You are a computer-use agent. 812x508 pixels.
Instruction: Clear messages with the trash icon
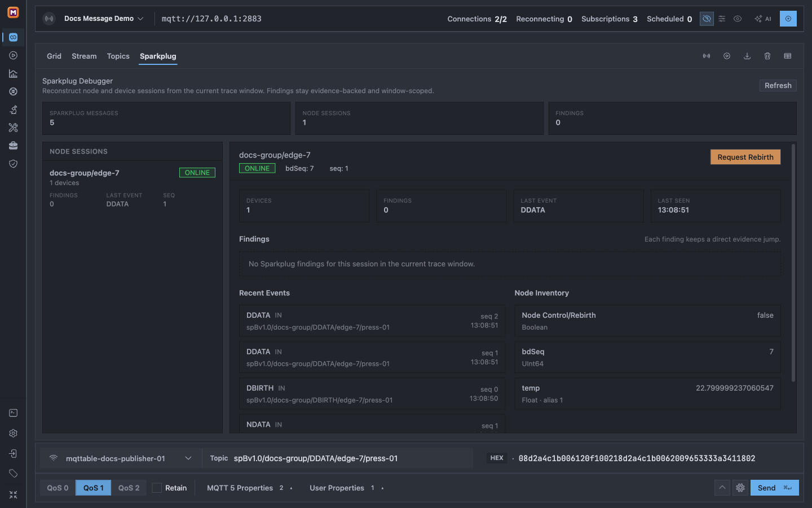click(x=767, y=56)
